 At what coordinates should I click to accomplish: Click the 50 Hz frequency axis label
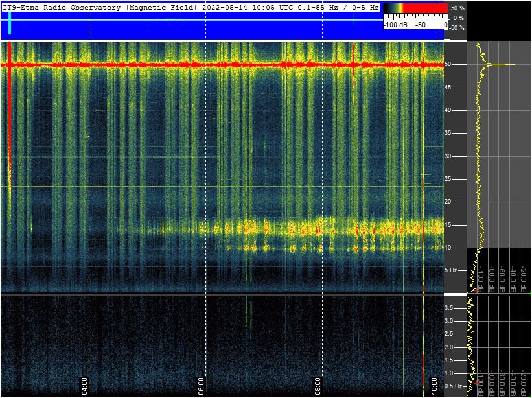[447, 65]
